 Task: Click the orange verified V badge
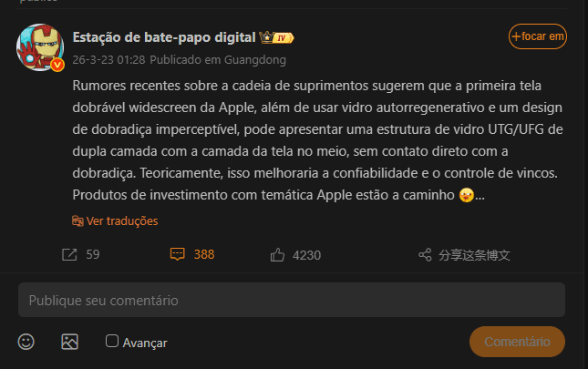pos(57,65)
